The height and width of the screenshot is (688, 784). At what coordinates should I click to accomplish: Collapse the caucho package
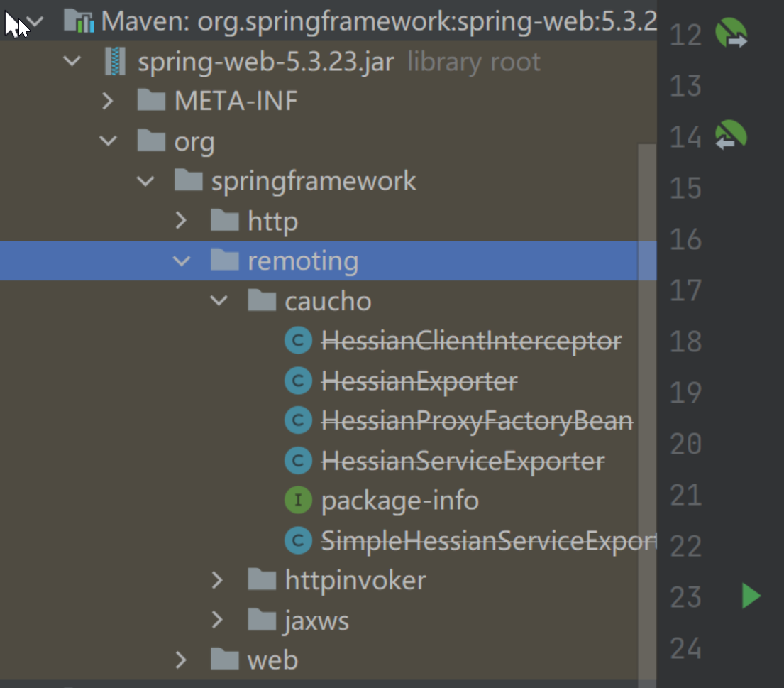tap(219, 301)
